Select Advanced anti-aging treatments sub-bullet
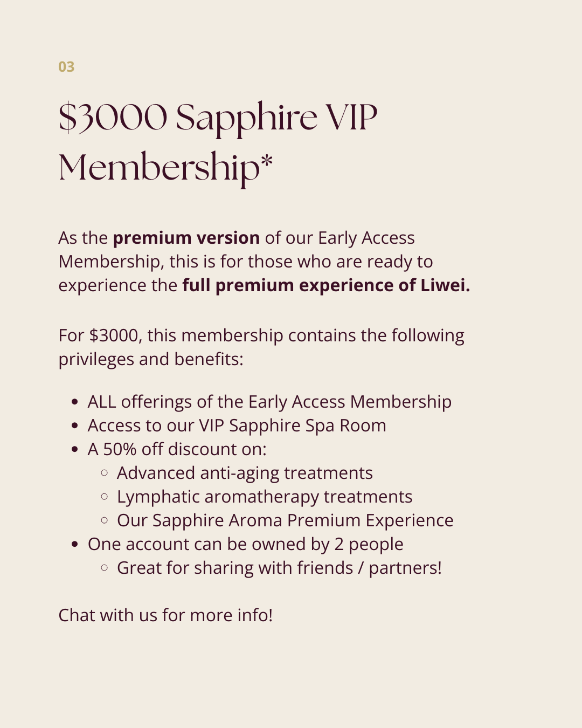 click(245, 473)
